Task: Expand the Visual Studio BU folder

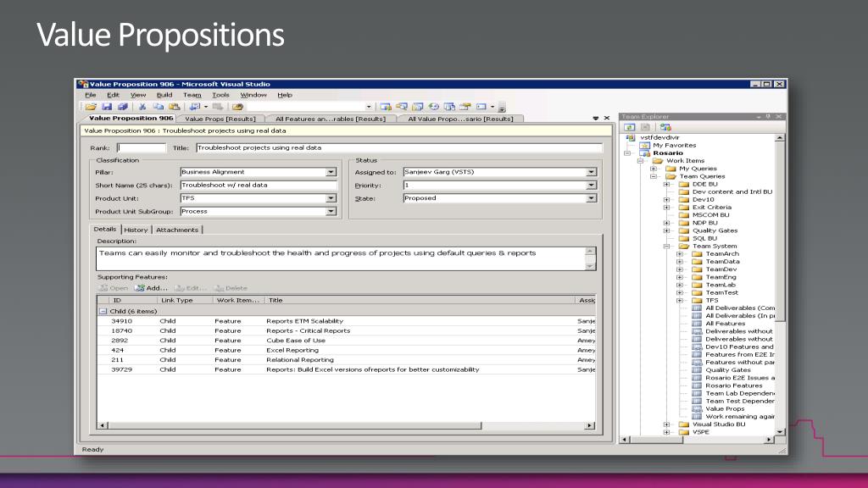Action: click(667, 424)
